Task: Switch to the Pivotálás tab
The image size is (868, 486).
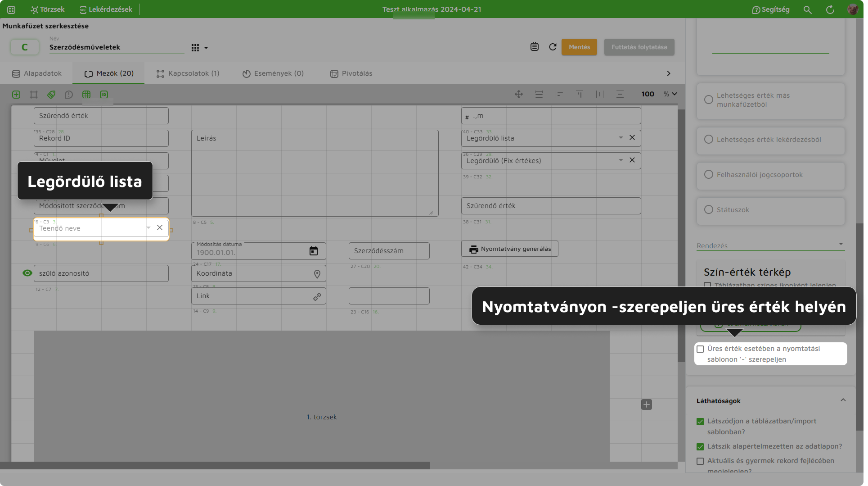Action: point(351,73)
